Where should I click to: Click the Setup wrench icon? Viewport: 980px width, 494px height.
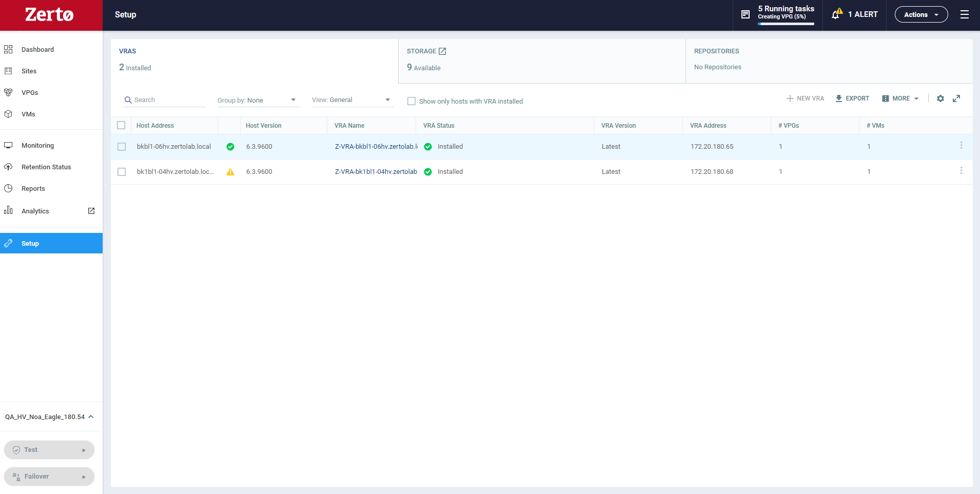pos(8,243)
